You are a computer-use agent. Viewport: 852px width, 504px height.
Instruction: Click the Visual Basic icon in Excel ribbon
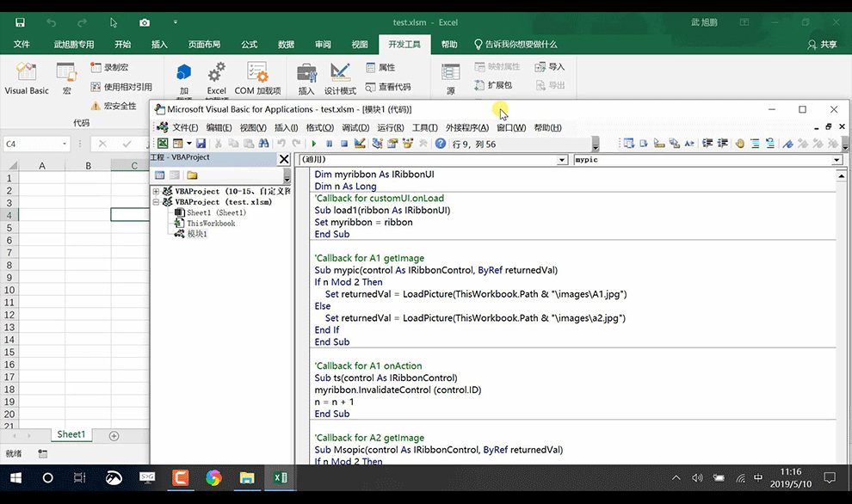[27, 78]
